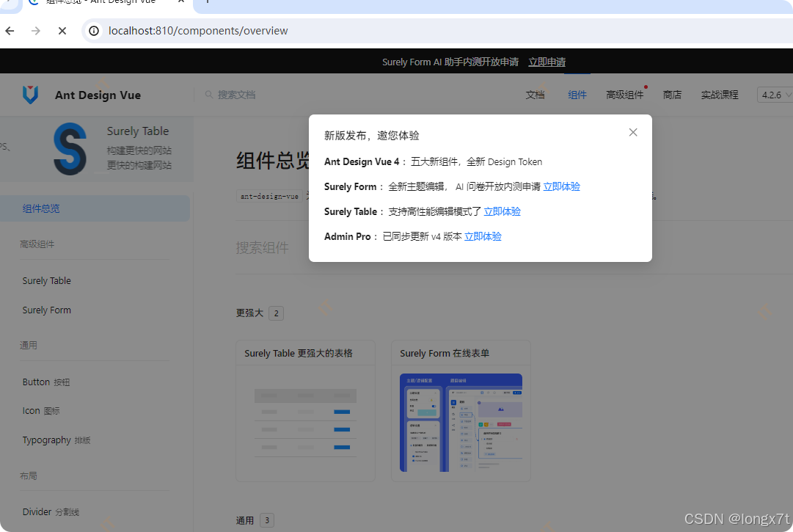Click the 通用 section count badge 3
Viewport: 793px width, 532px height.
(x=267, y=520)
